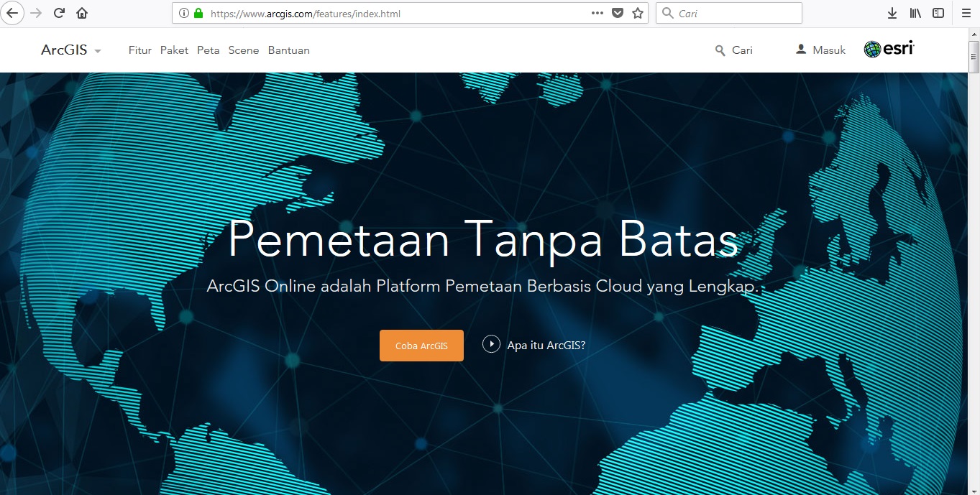
Task: Click the esri logo
Action: pos(889,50)
